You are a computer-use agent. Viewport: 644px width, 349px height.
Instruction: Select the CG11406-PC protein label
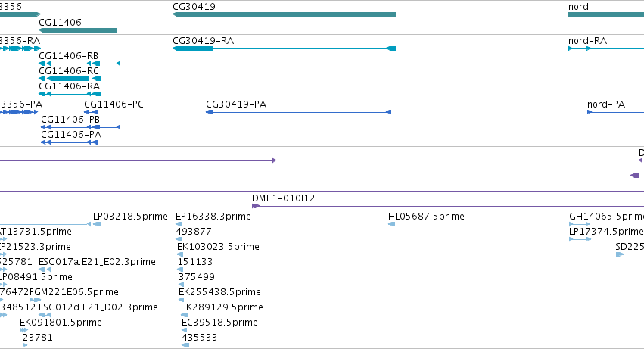[x=114, y=104]
